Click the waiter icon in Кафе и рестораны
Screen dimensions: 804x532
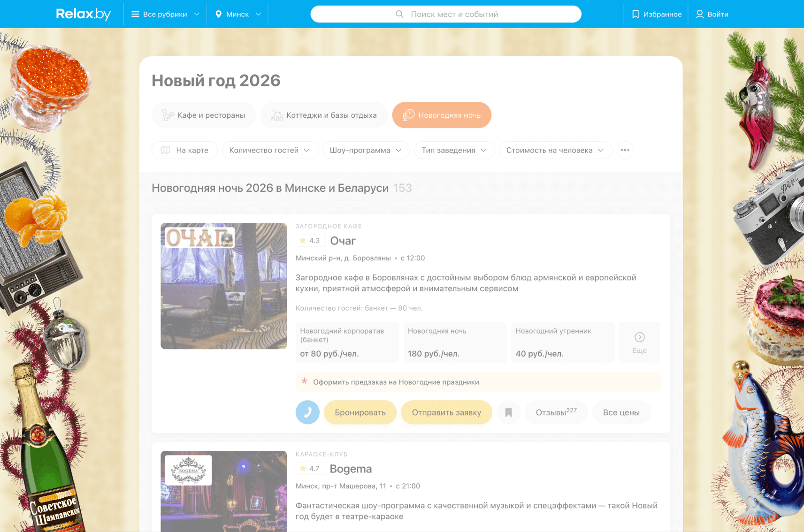pos(168,115)
